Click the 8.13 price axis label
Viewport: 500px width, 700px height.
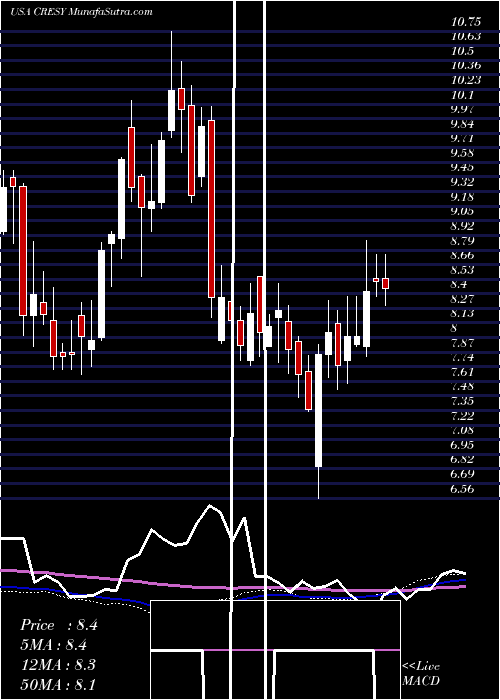(x=462, y=314)
